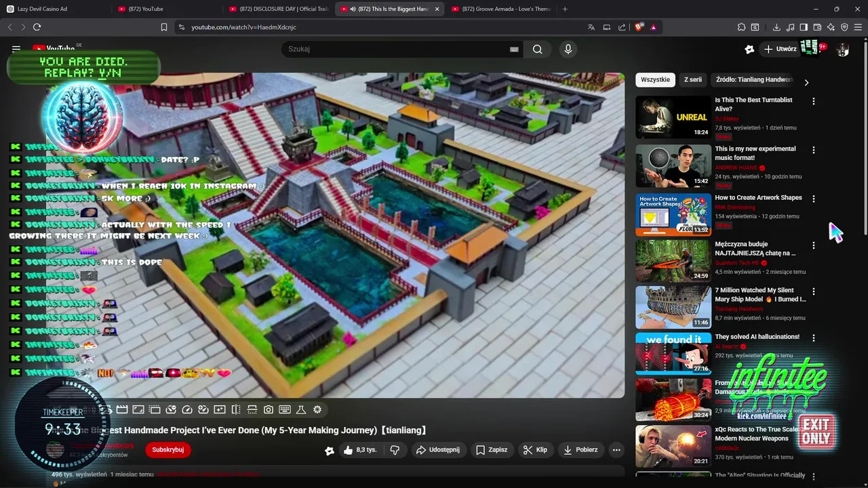Image resolution: width=868 pixels, height=488 pixels.
Task: Click the speedometer speed icon in enhancer toolbar
Action: 187,409
